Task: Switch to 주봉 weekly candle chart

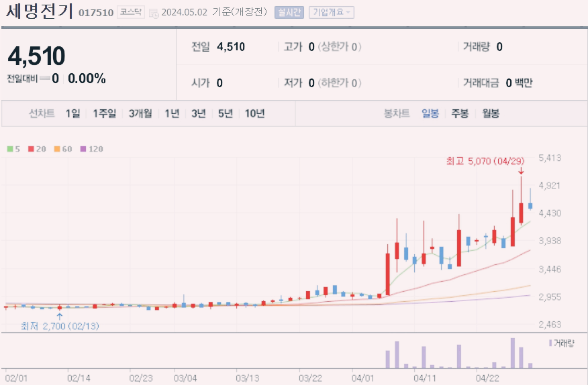Action: pyautogui.click(x=460, y=113)
